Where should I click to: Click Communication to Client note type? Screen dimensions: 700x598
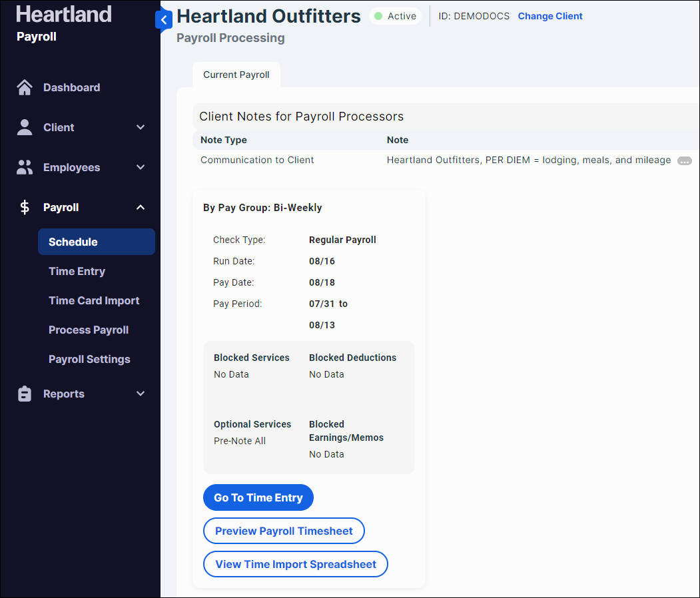point(257,160)
